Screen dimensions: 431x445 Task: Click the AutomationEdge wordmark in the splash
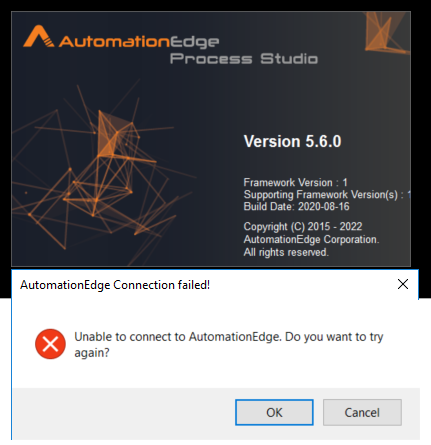(139, 42)
